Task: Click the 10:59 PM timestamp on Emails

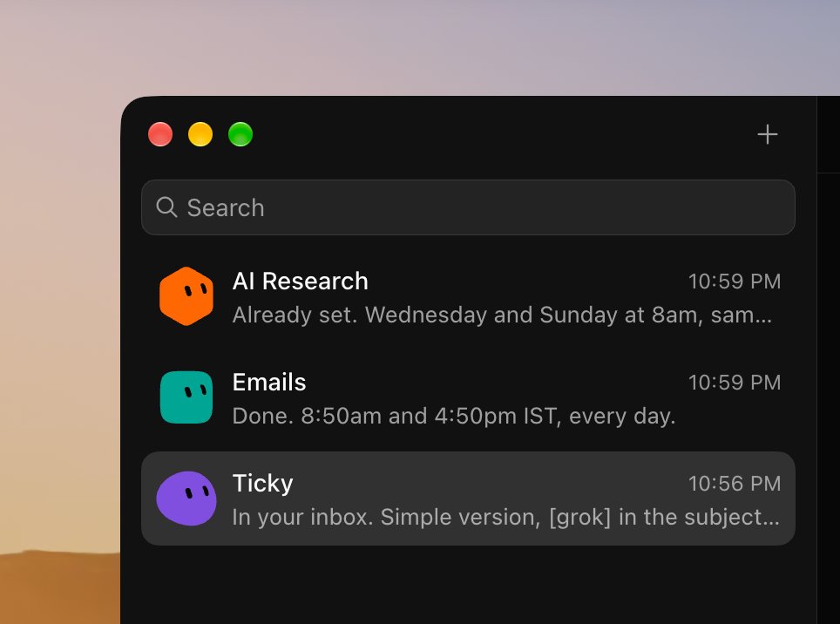Action: [x=735, y=383]
